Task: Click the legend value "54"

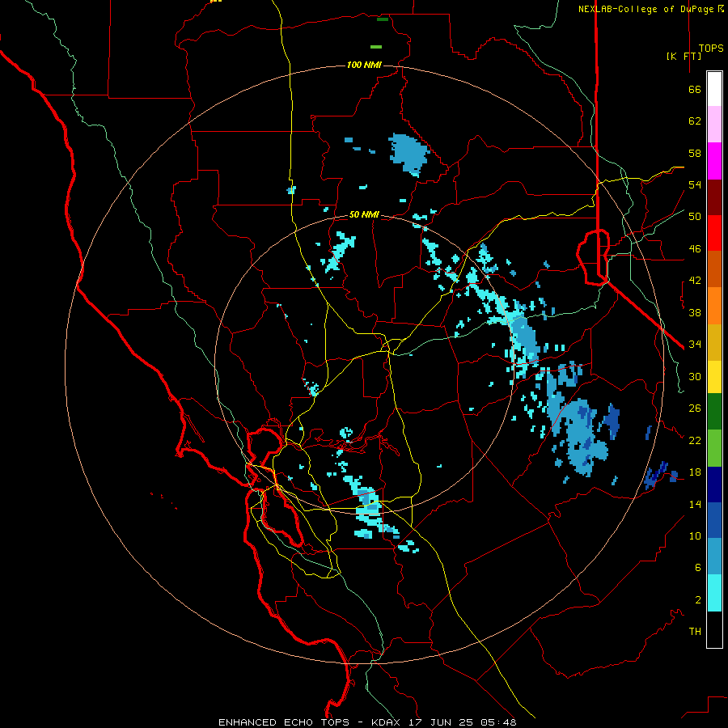Action: coord(695,184)
